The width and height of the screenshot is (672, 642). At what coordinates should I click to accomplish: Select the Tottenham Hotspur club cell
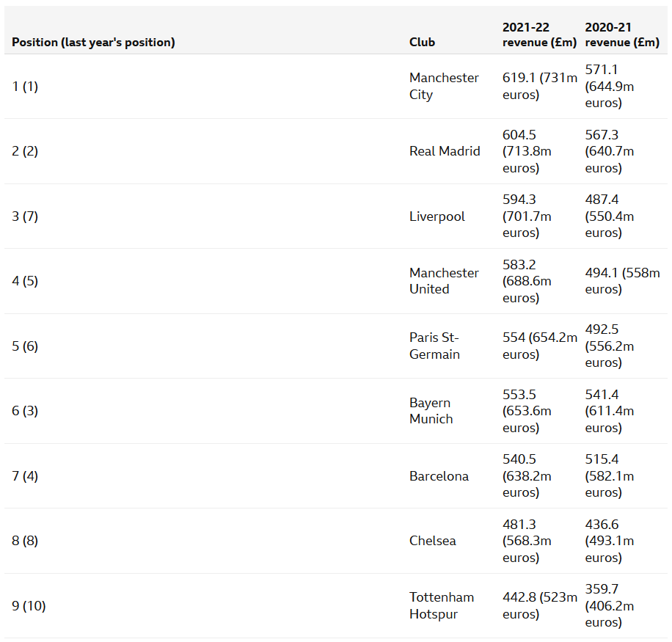tap(442, 605)
